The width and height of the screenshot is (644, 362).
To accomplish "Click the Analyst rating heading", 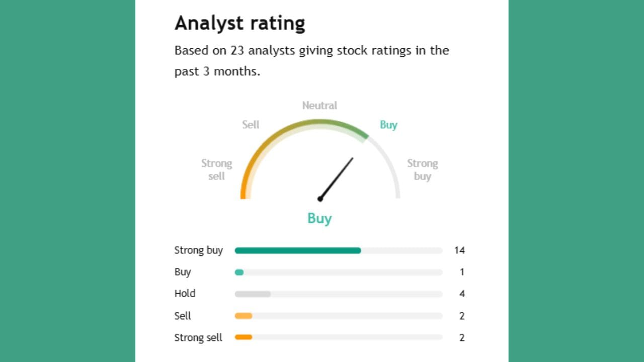I will (239, 24).
